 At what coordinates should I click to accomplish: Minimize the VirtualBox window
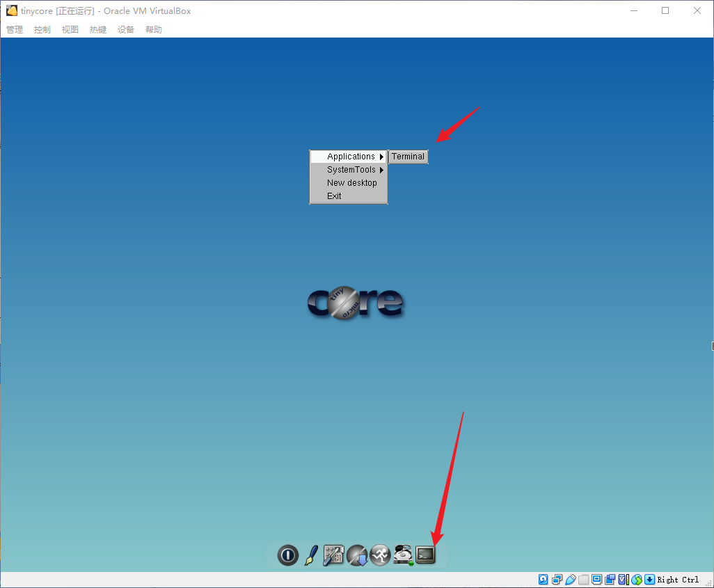634,10
